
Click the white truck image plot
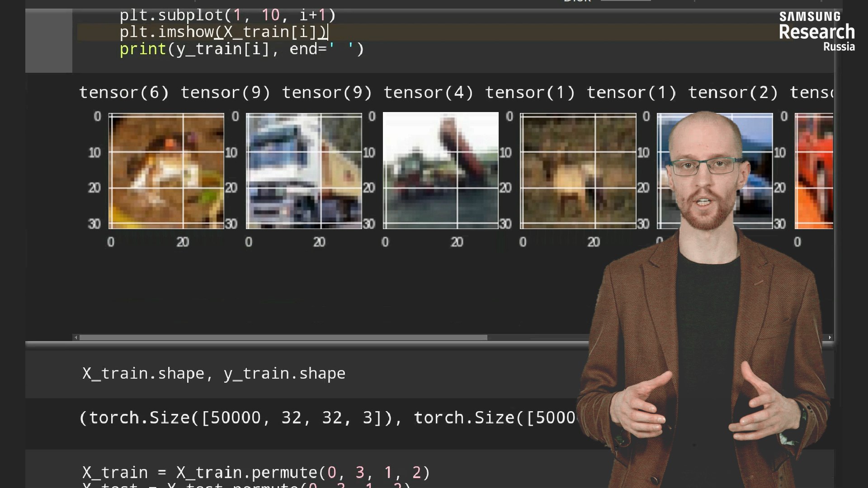coord(304,171)
